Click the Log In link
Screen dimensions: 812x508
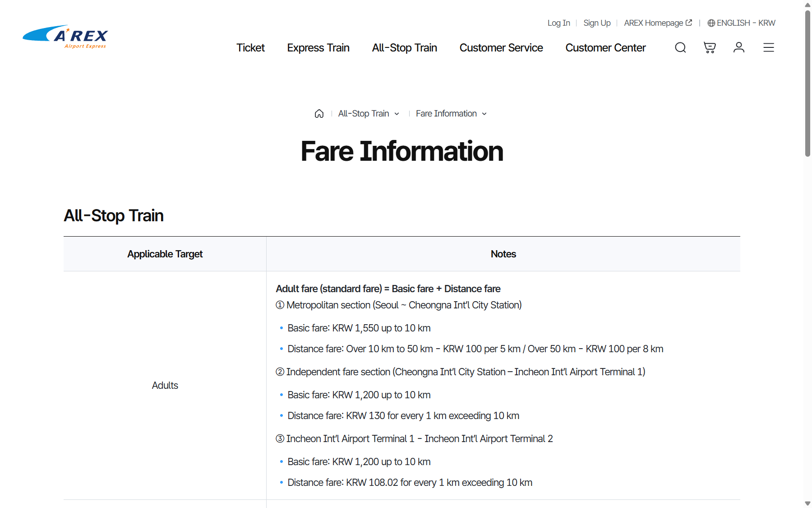[x=558, y=23]
